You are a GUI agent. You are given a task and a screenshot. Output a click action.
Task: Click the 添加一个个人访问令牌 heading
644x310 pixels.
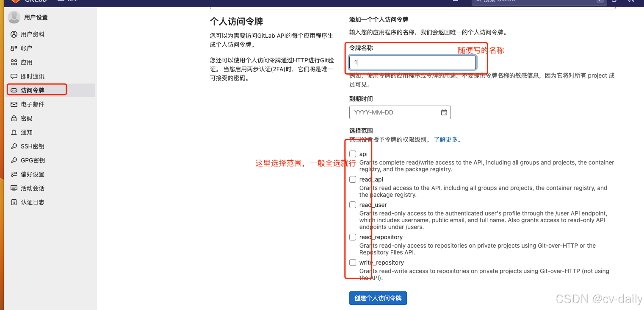click(x=379, y=20)
